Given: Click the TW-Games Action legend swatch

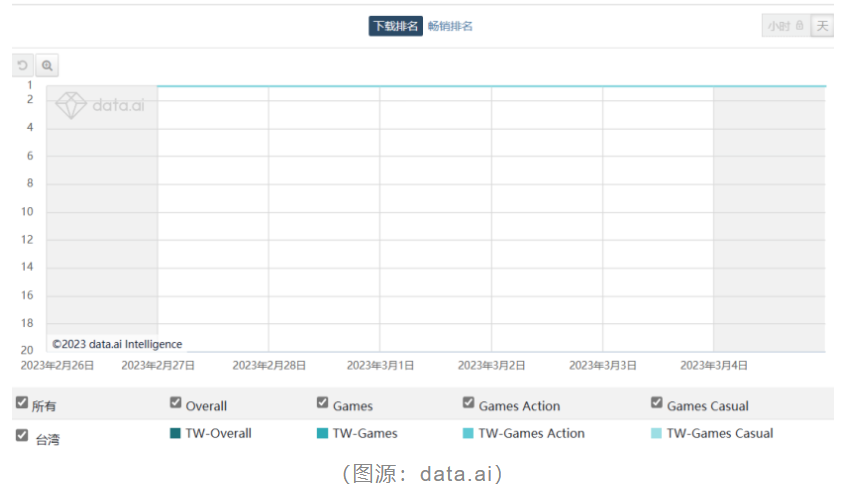Looking at the screenshot, I should [x=469, y=434].
